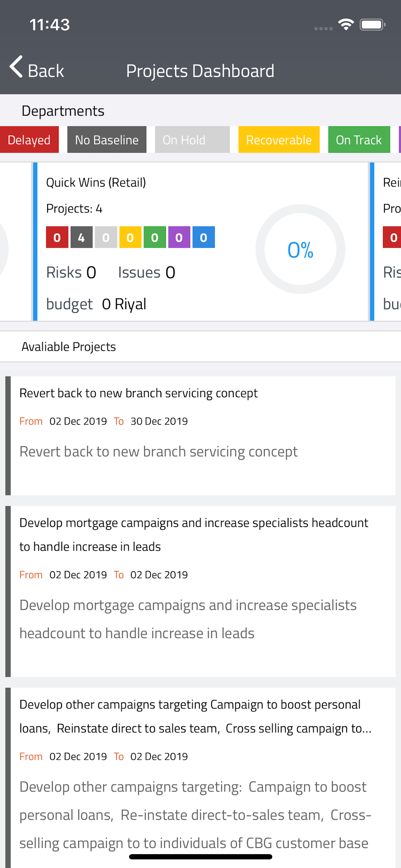
Task: Tap the yellow Recoverable count badge
Action: pyautogui.click(x=130, y=237)
